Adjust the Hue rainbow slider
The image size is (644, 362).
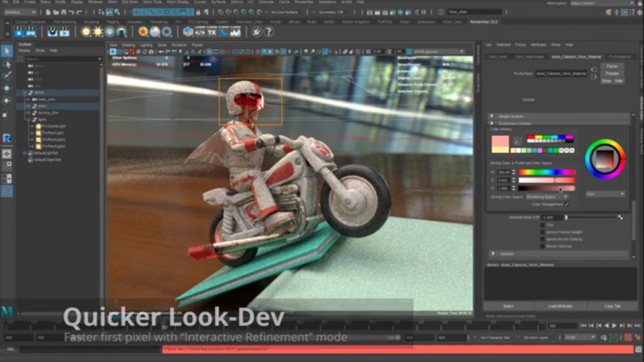click(x=547, y=172)
